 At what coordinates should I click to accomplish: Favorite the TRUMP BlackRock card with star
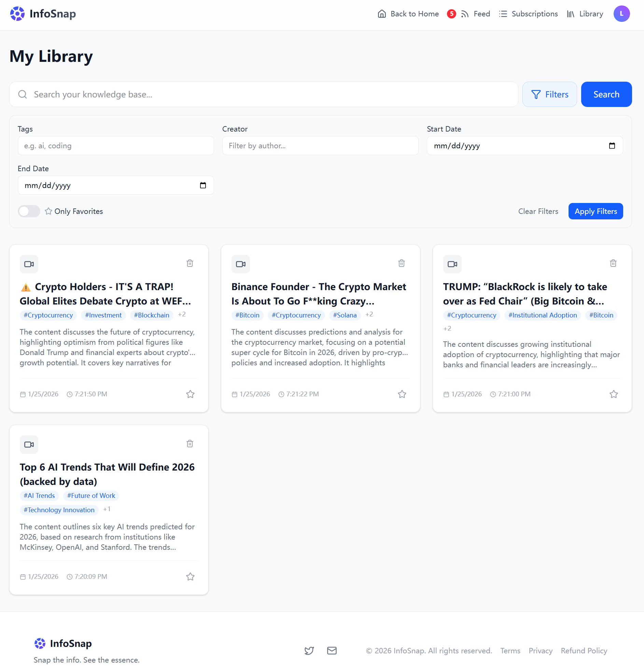614,394
